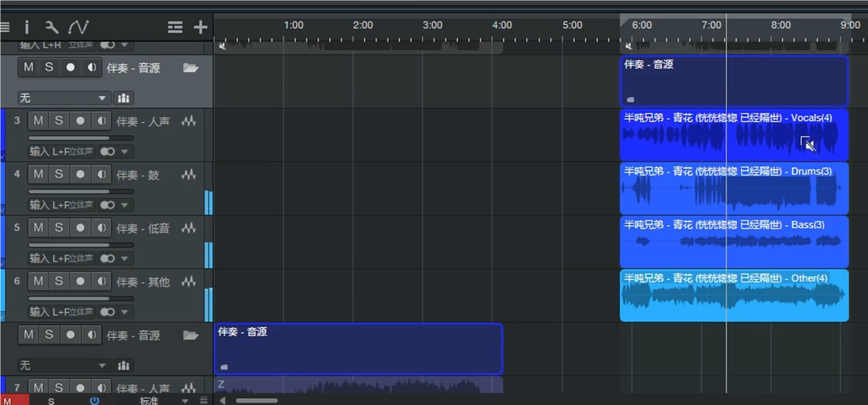This screenshot has width=868, height=405.
Task: Mute track 3 伴奏 - 人声
Action: 38,121
